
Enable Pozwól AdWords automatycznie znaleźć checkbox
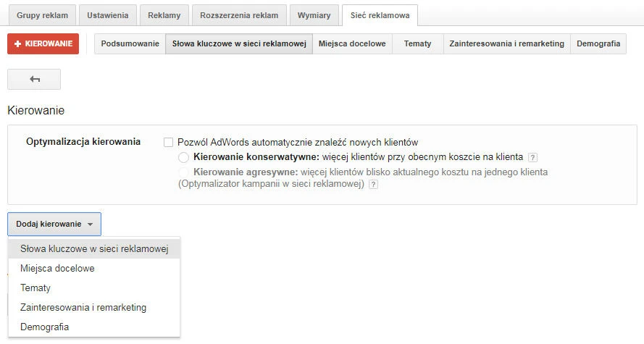click(x=169, y=143)
